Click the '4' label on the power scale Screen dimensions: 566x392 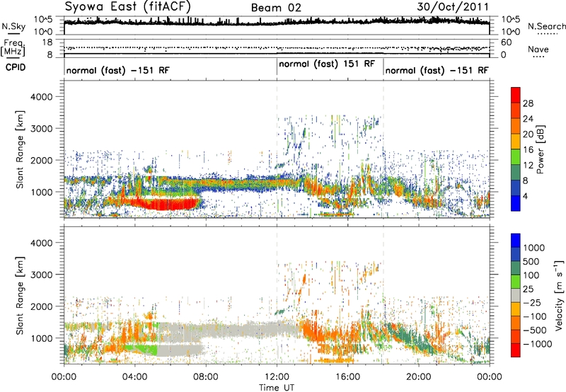[x=525, y=196]
